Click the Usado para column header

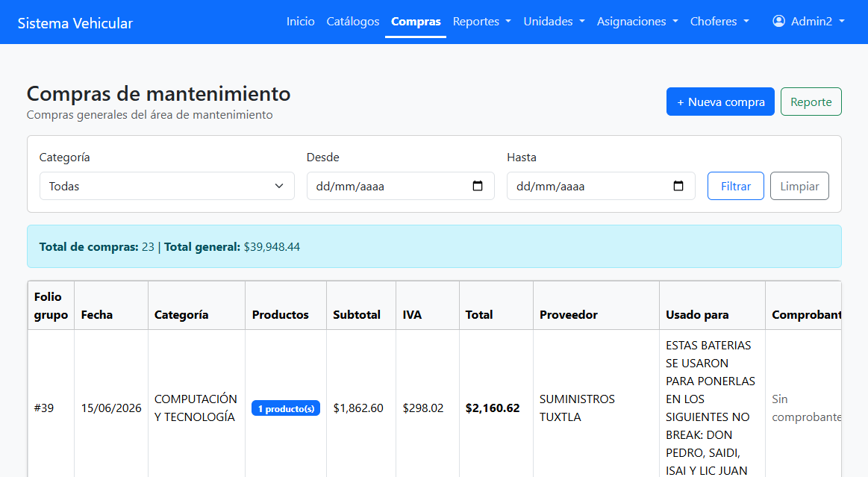713,305
